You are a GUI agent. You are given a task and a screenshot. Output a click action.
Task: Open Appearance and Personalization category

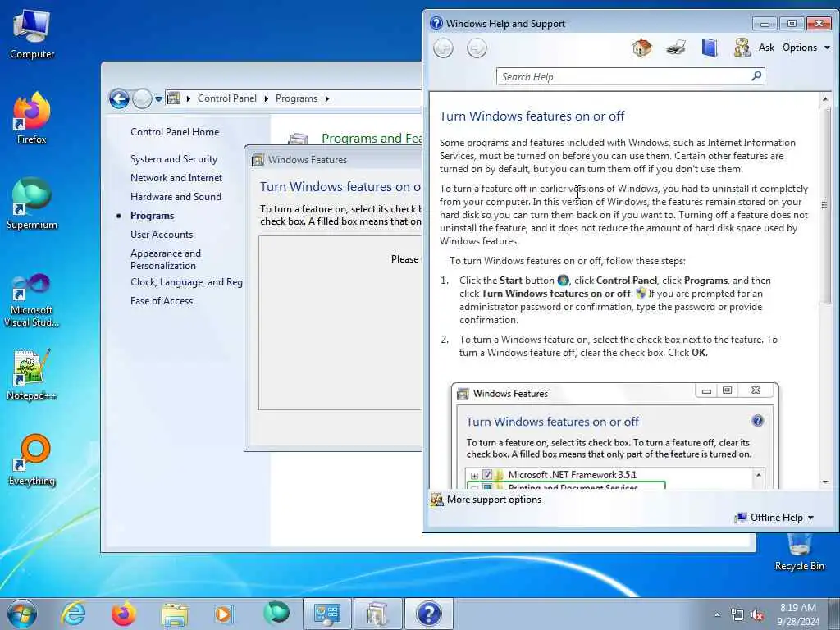[166, 259]
